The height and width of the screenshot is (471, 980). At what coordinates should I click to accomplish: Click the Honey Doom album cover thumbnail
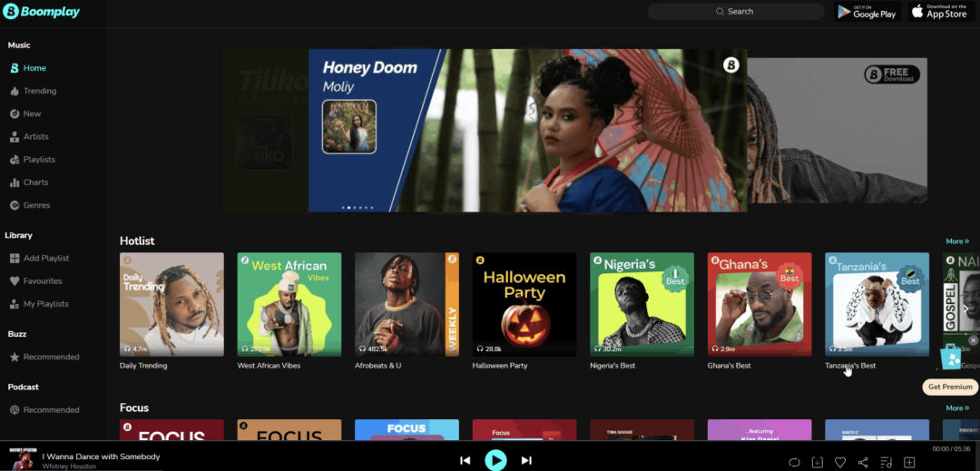coord(348,127)
